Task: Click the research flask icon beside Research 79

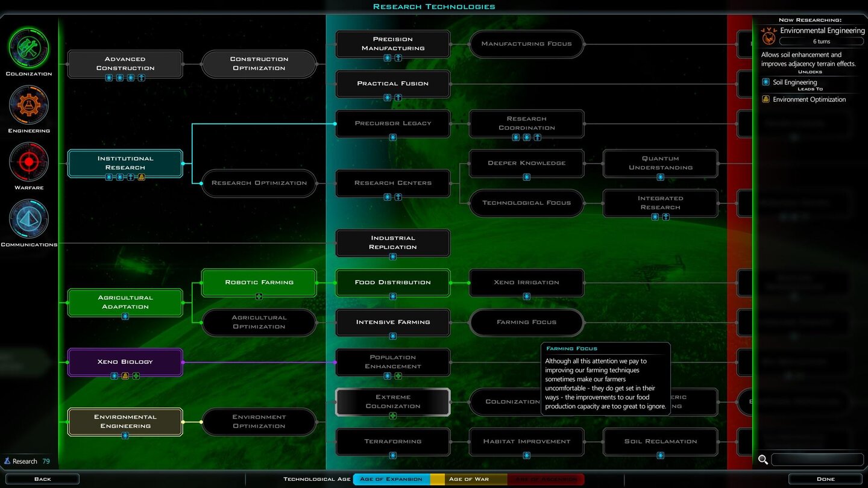Action: coord(7,461)
